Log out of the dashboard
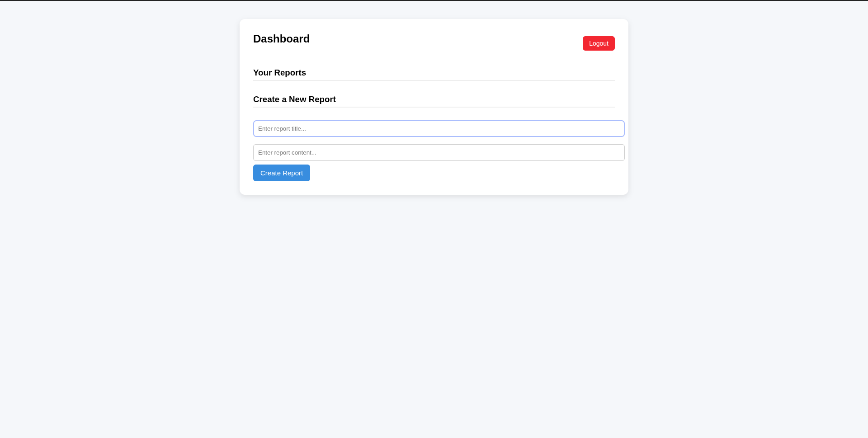This screenshot has height=438, width=868. coord(598,43)
